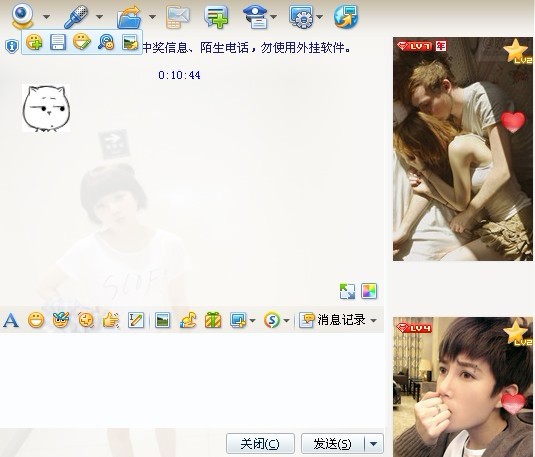Open the send button options dropdown
535x457 pixels.
[x=374, y=444]
